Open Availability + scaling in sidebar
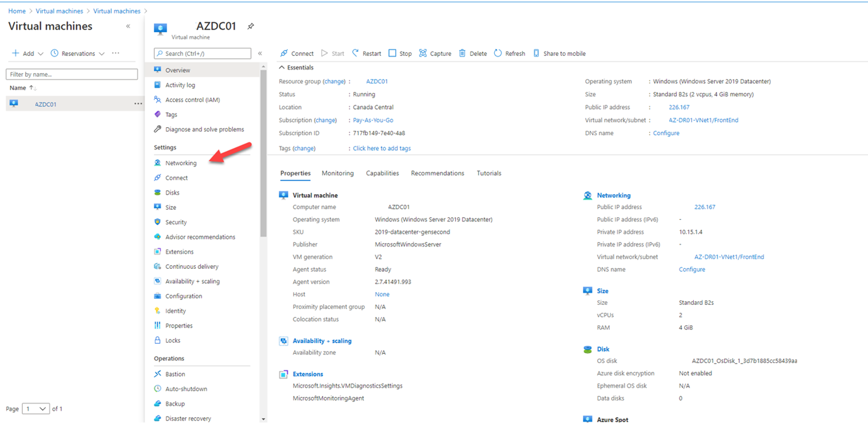Viewport: 868px width, 436px height. 192,282
